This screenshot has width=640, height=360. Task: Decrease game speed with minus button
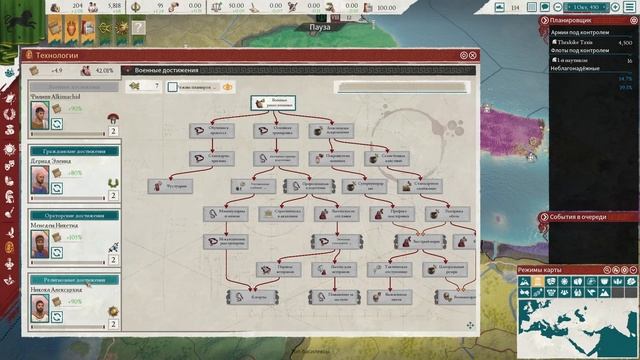(x=558, y=7)
